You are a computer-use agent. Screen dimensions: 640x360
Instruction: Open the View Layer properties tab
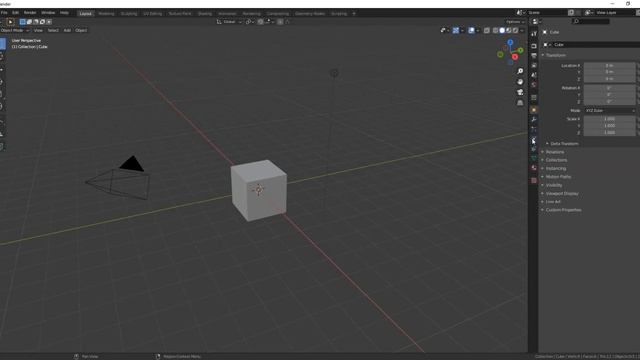[x=534, y=66]
